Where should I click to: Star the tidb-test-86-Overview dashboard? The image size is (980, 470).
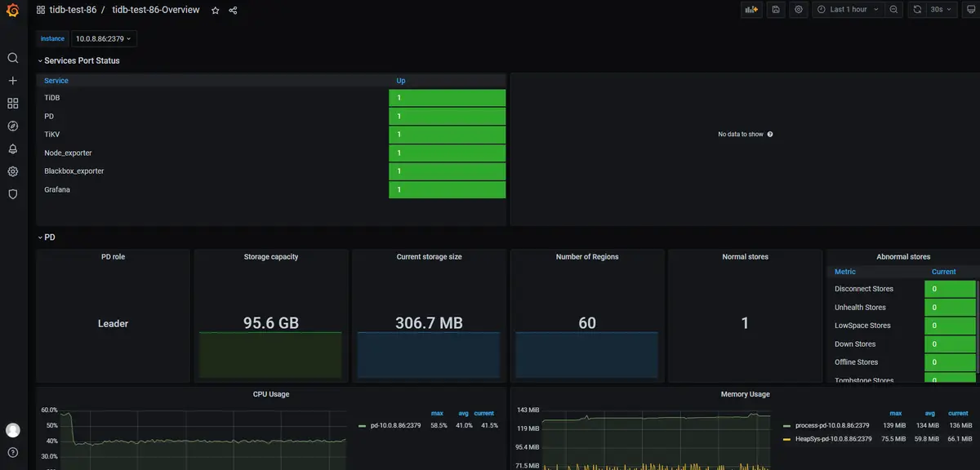click(x=215, y=11)
